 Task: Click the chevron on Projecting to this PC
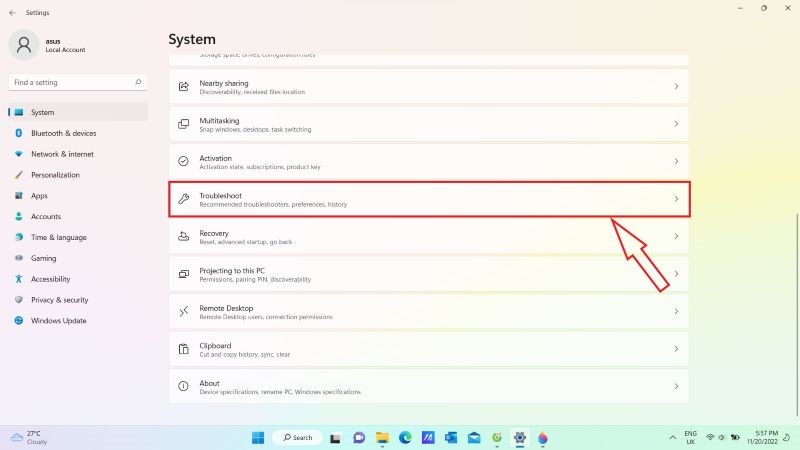[x=676, y=274]
